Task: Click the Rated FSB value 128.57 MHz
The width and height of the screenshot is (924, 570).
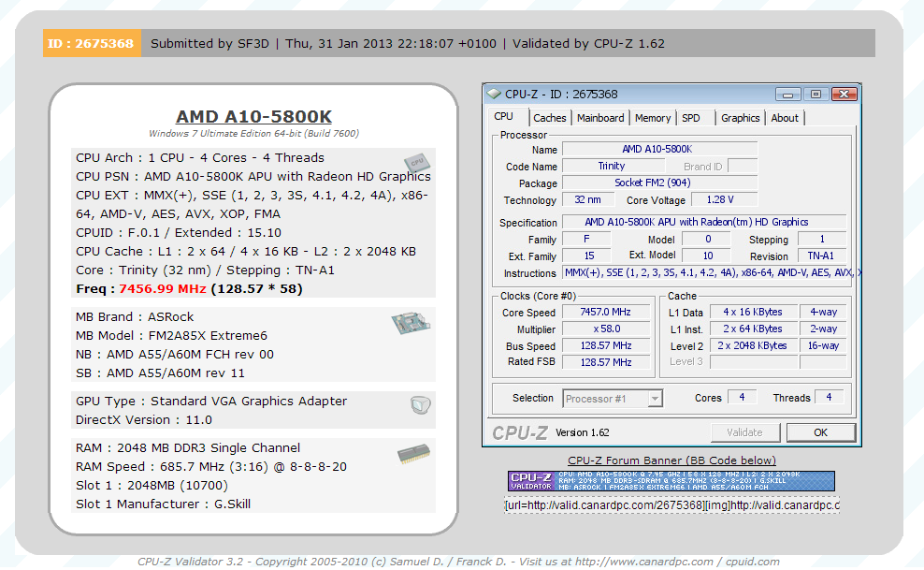Action: tap(606, 362)
